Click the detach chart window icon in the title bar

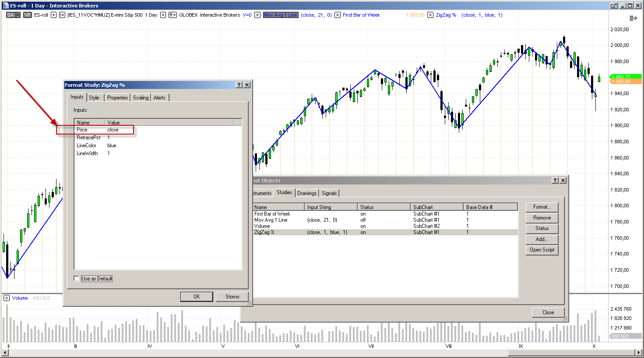[x=614, y=6]
